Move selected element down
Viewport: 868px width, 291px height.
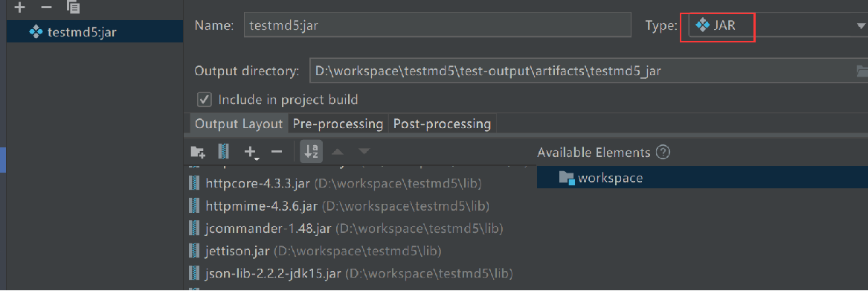(x=364, y=151)
